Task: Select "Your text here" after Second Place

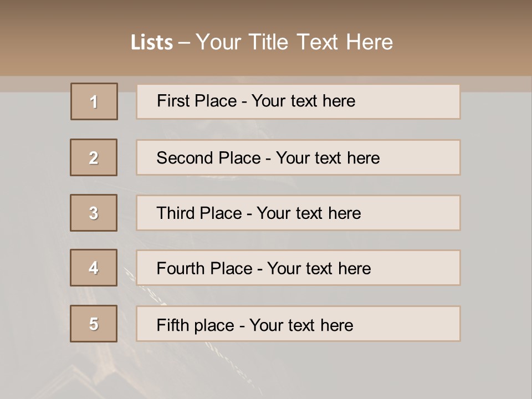Action: 328,158
